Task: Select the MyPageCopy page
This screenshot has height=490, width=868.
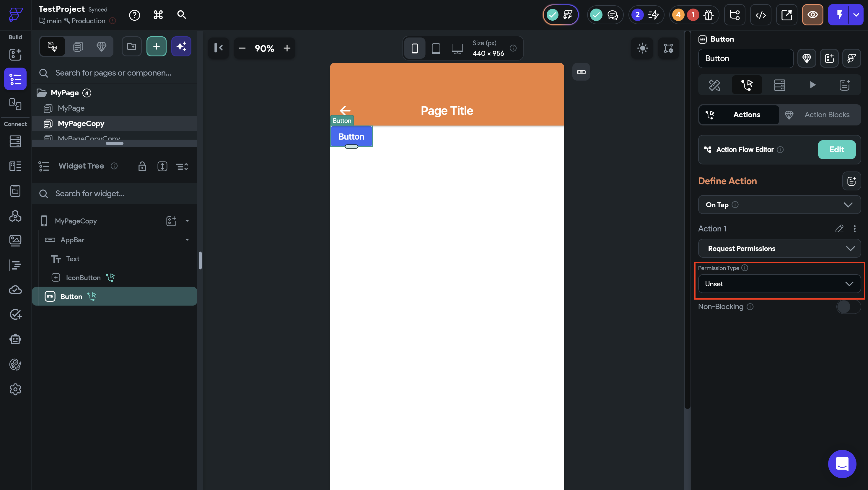Action: click(81, 124)
